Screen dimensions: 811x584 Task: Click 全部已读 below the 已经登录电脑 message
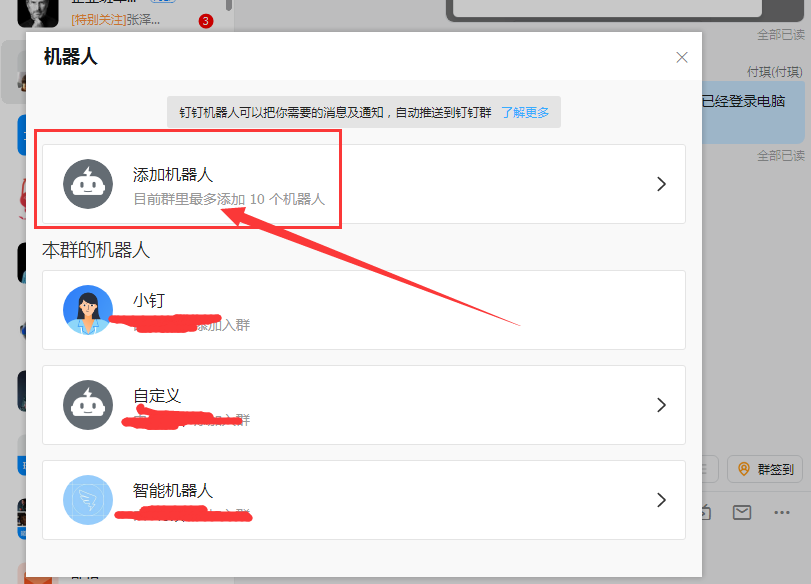click(781, 156)
